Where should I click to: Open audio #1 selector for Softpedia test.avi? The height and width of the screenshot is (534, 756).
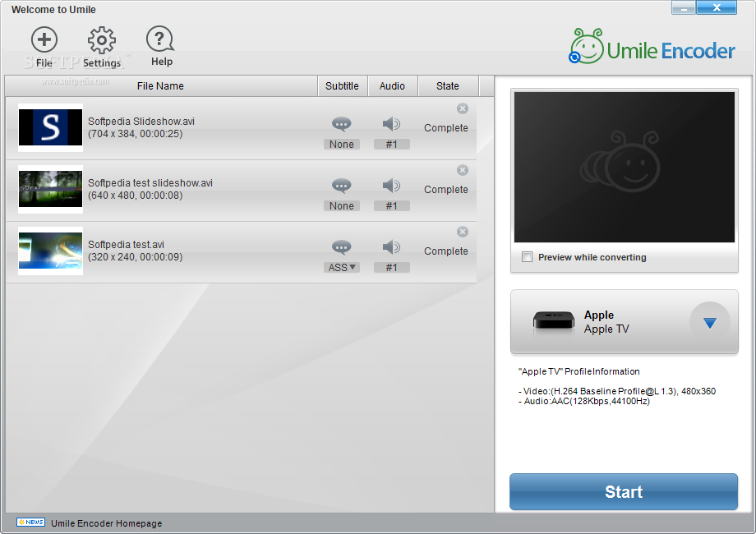click(x=391, y=268)
